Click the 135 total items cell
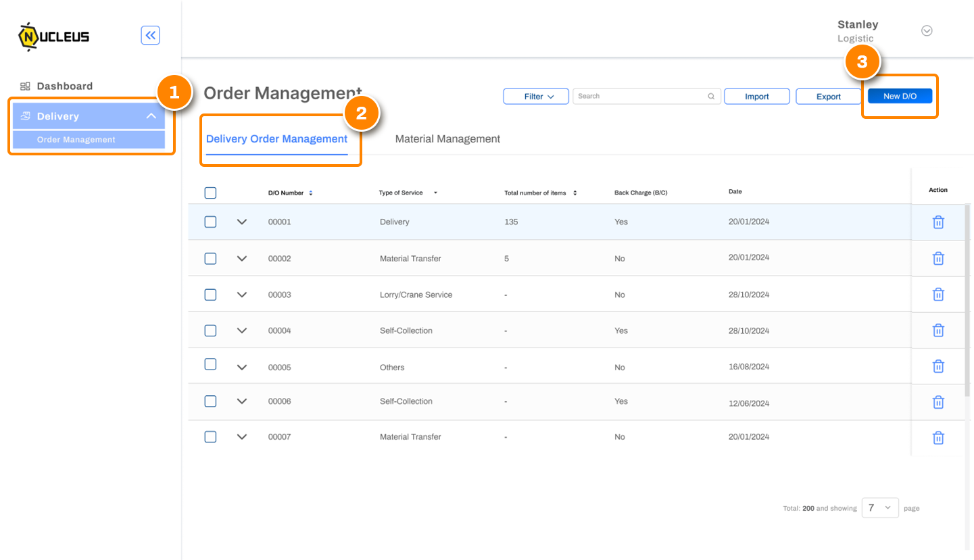The width and height of the screenshot is (974, 560). point(511,222)
